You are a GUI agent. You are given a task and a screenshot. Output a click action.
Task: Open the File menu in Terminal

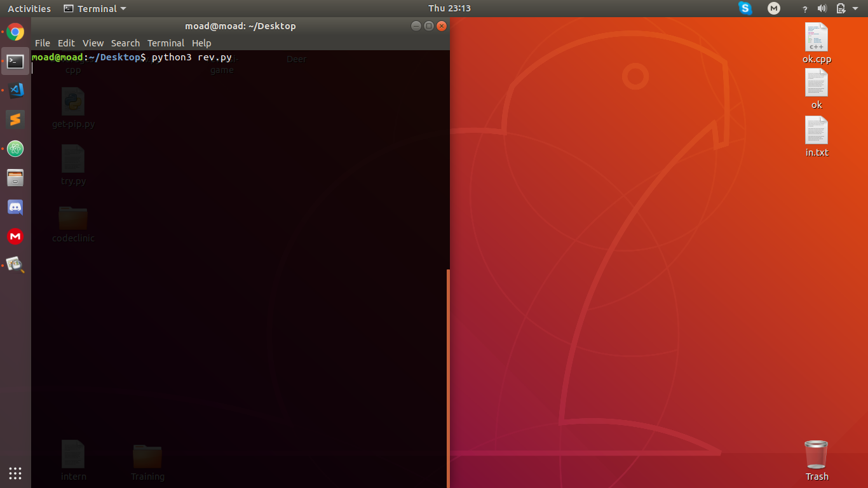[43, 43]
